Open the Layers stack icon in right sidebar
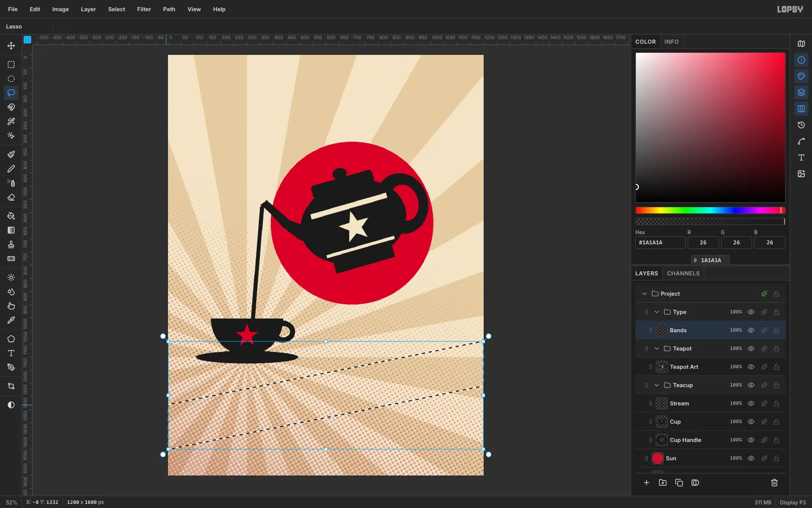This screenshot has height=508, width=812. point(801,92)
